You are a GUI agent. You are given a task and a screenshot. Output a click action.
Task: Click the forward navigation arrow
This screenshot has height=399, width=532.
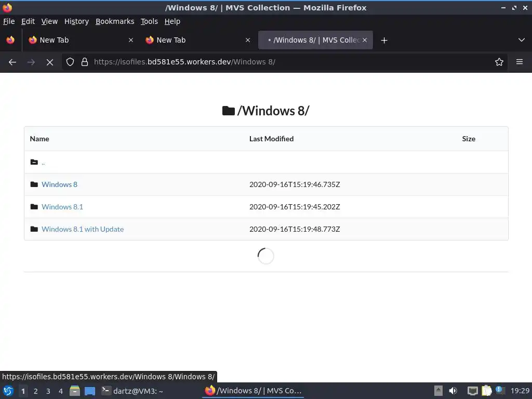click(x=31, y=62)
